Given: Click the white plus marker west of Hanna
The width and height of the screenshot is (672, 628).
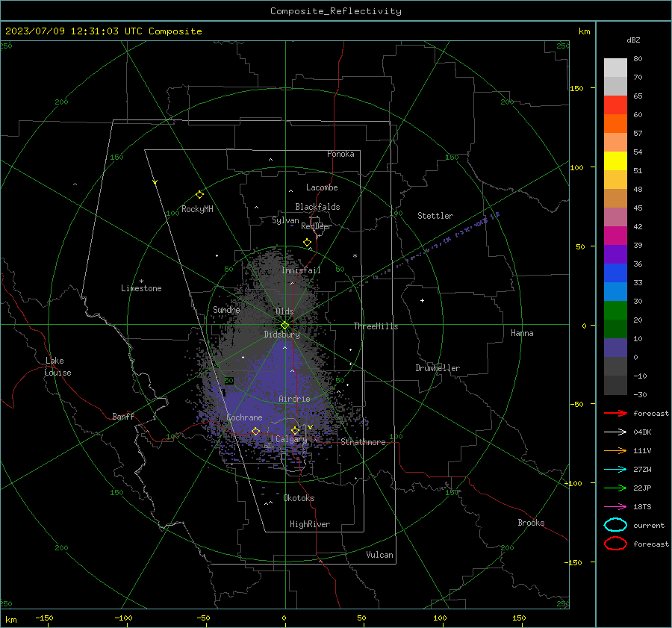Looking at the screenshot, I should [x=422, y=300].
